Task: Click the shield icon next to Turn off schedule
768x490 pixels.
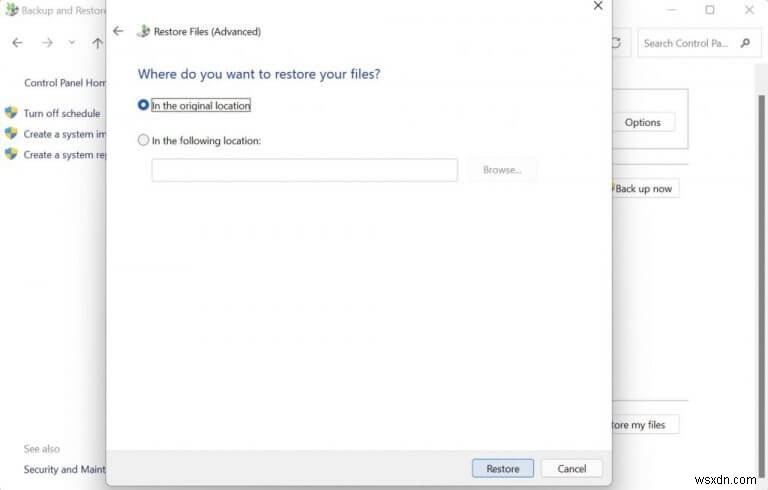Action: coord(11,113)
